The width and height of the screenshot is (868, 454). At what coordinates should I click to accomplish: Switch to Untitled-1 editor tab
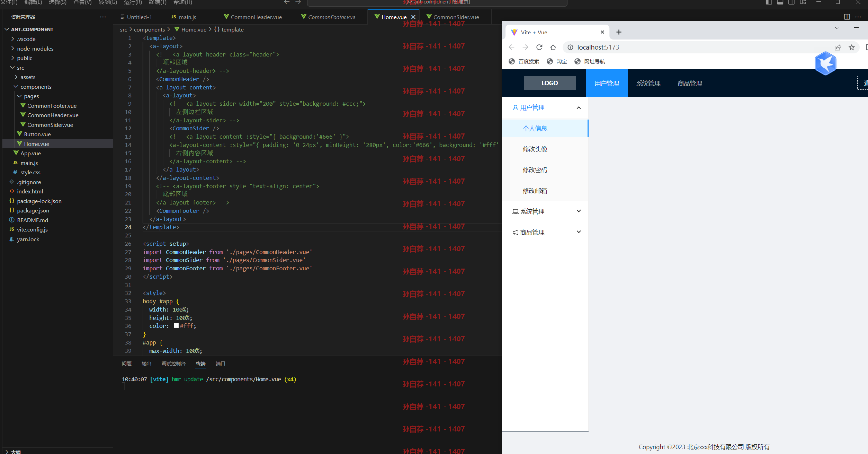139,17
